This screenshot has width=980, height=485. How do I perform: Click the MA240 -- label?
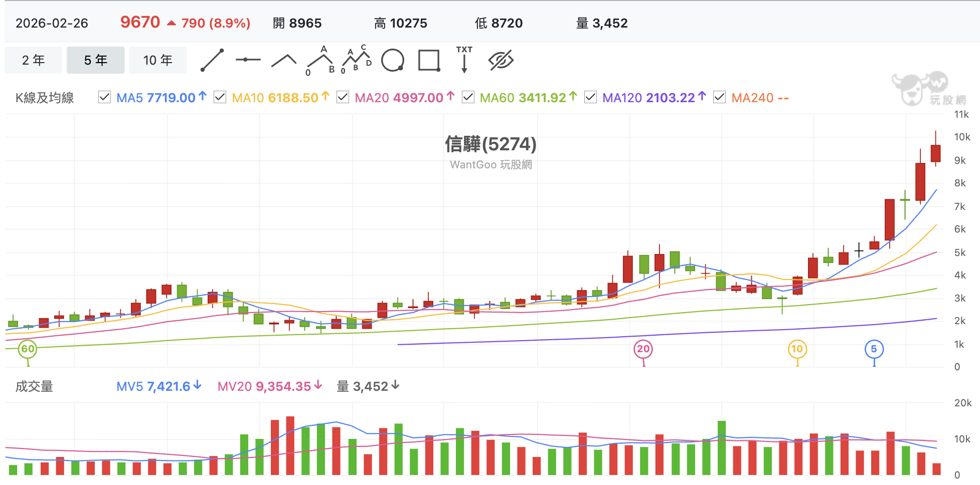760,98
